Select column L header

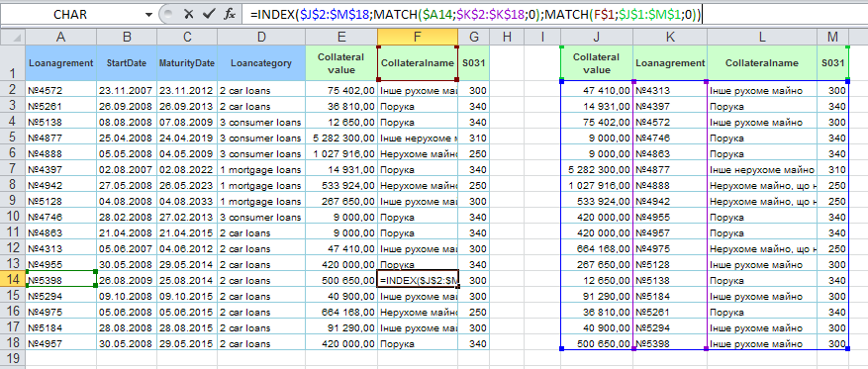tap(762, 37)
